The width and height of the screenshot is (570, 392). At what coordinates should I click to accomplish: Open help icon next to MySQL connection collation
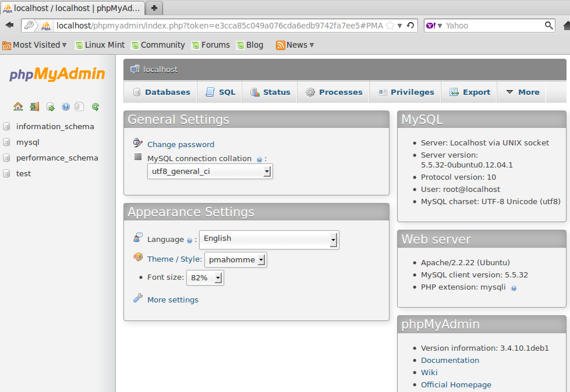point(259,160)
